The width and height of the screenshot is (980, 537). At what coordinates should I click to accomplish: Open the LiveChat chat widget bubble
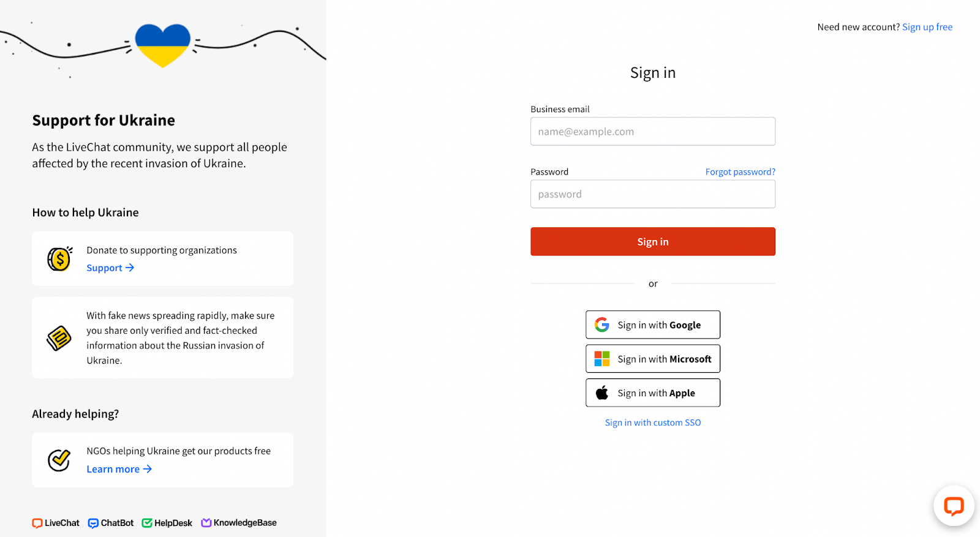coord(954,506)
